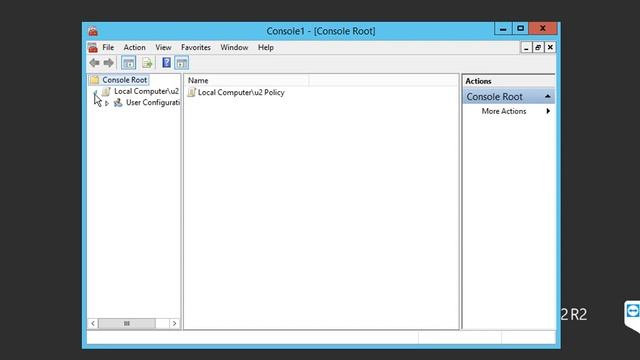
Task: Click the policy icon in Name list
Action: point(192,92)
